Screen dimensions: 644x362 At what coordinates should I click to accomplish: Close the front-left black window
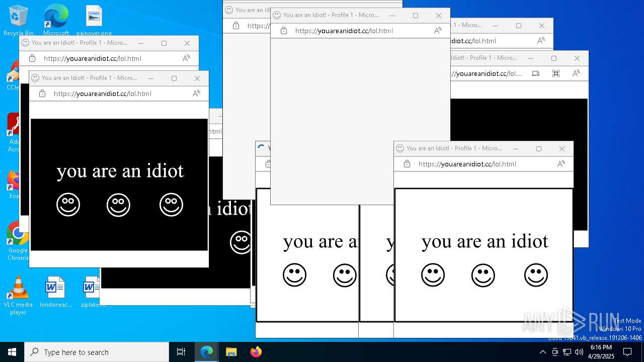pyautogui.click(x=197, y=78)
